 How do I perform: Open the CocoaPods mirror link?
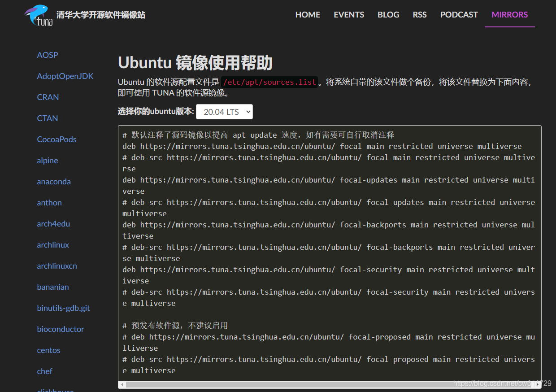[56, 139]
